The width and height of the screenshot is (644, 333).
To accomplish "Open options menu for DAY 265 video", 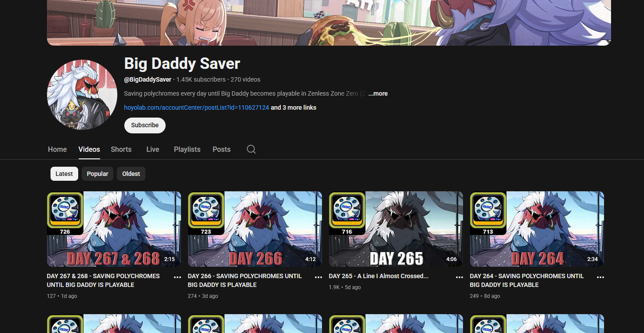I will click(459, 277).
